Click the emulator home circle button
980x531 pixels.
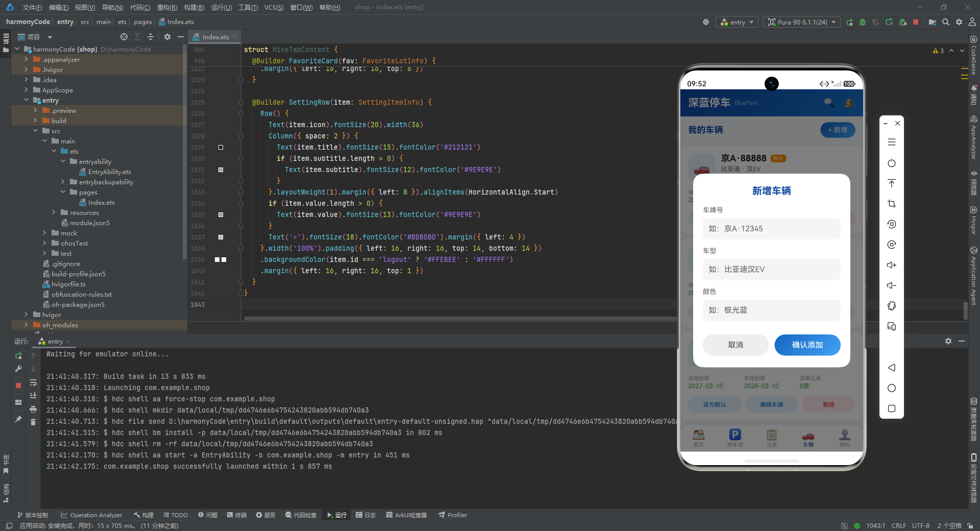(x=892, y=388)
